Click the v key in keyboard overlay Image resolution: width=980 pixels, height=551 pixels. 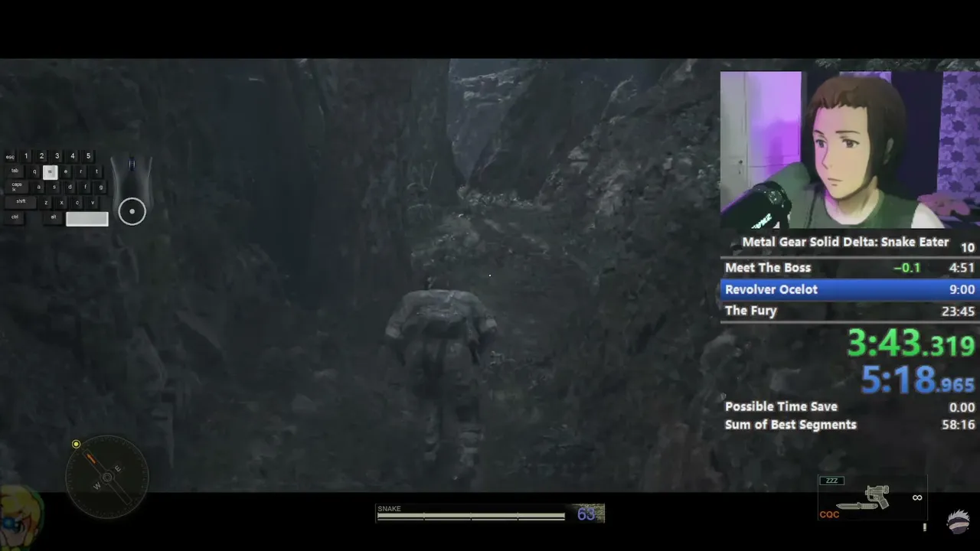[93, 203]
